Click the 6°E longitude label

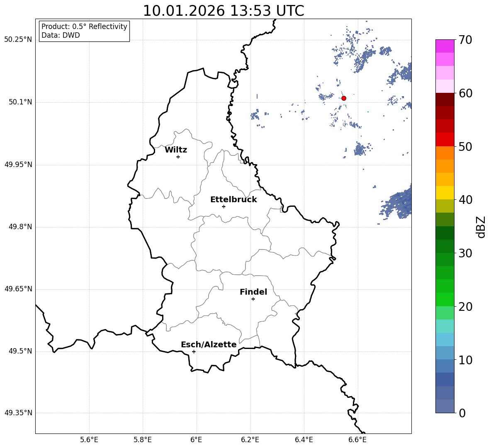(x=196, y=440)
